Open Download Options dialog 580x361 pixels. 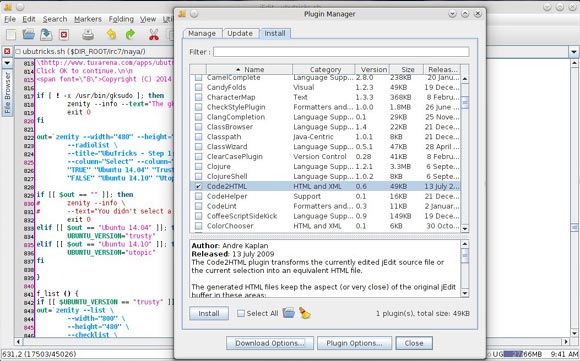pyautogui.click(x=270, y=343)
